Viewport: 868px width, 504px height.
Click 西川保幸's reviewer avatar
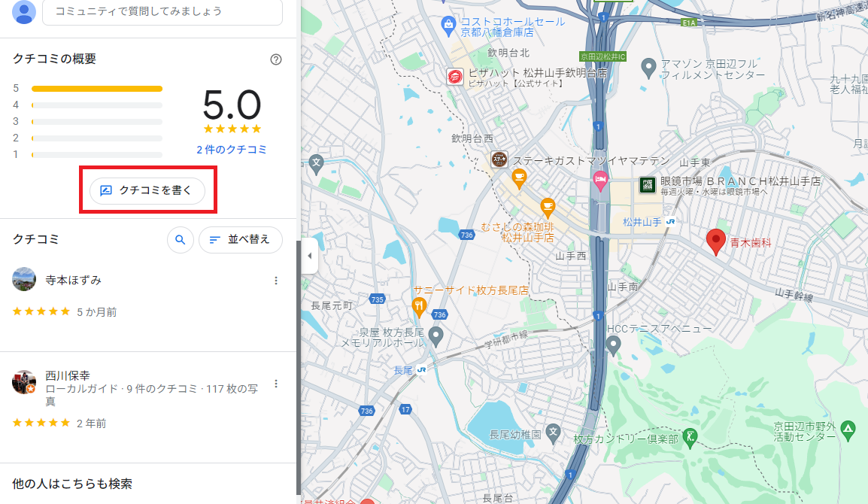point(23,382)
